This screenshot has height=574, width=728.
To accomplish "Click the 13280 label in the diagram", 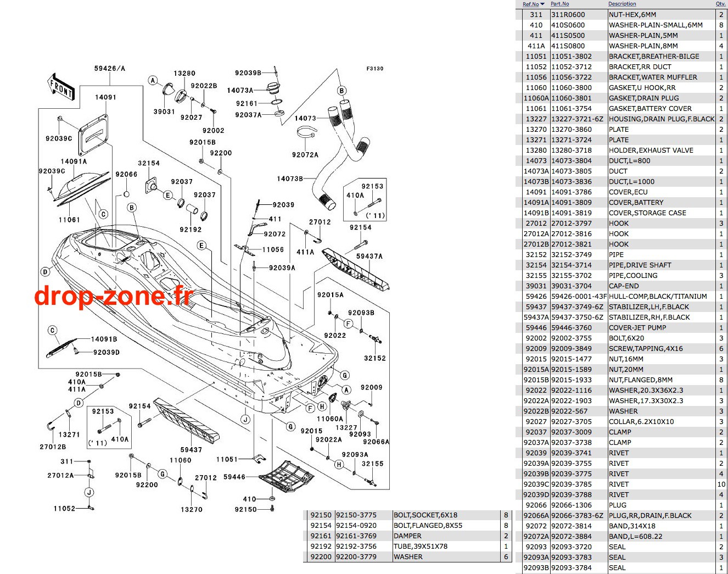I will pyautogui.click(x=184, y=74).
